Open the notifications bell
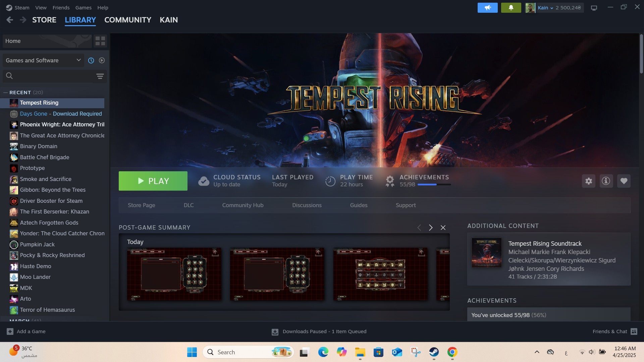The height and width of the screenshot is (362, 644). click(511, 8)
